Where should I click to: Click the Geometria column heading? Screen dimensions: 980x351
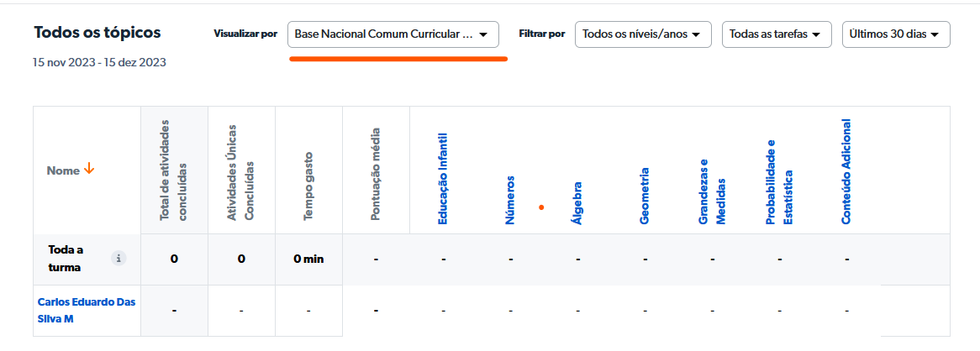(x=645, y=195)
